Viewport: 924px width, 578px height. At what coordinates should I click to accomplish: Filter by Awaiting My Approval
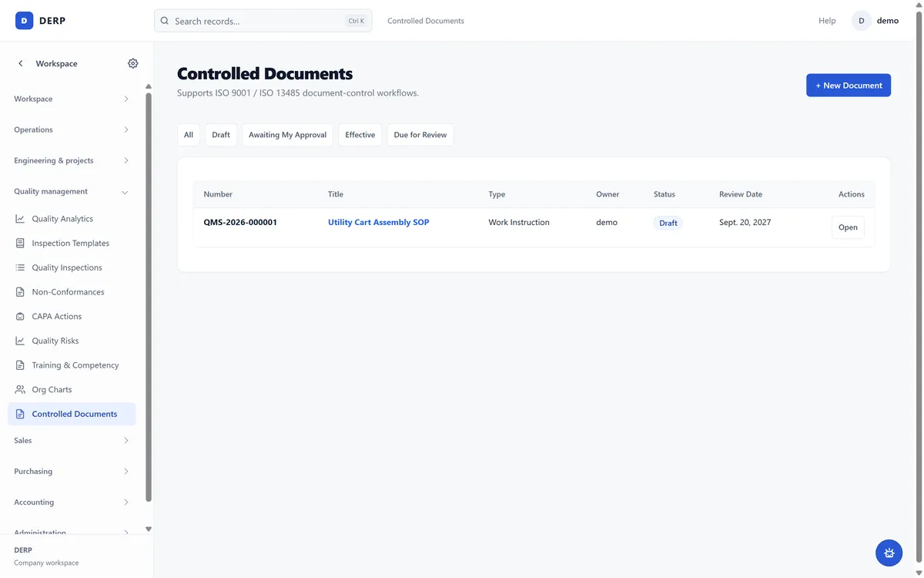(287, 135)
